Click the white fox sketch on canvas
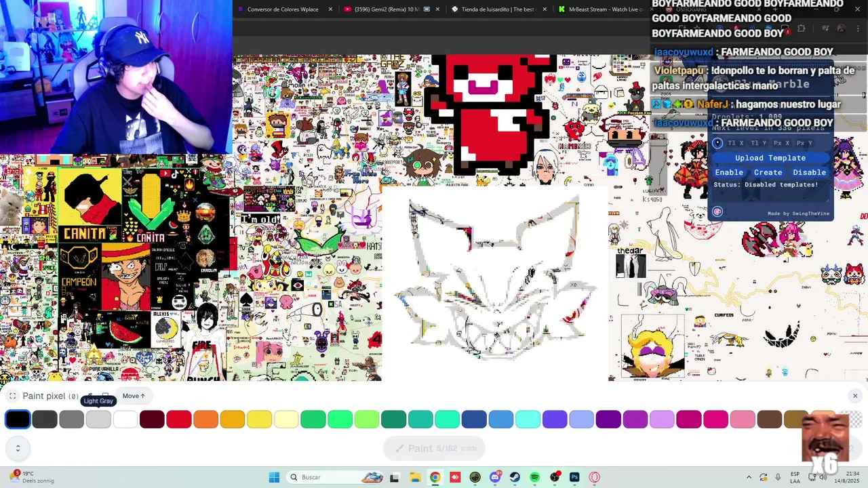This screenshot has width=868, height=488. click(497, 278)
